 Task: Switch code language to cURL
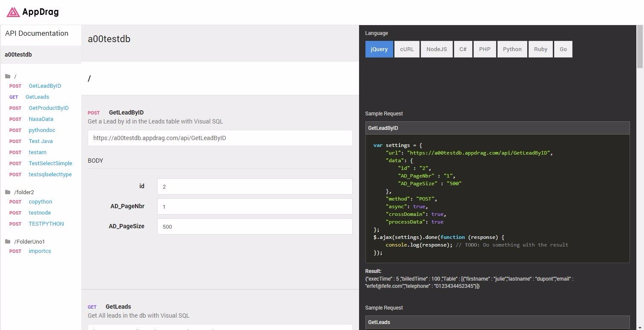(407, 49)
